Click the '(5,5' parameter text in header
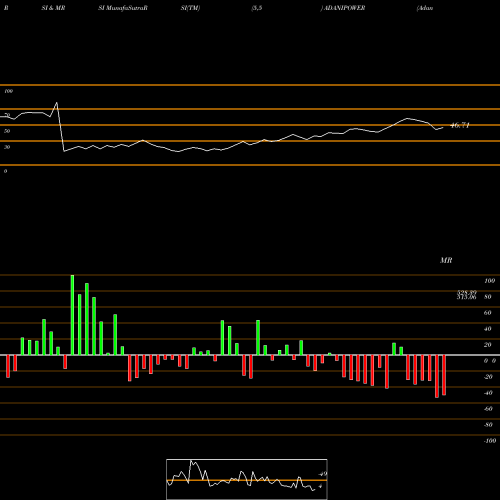 (x=257, y=8)
